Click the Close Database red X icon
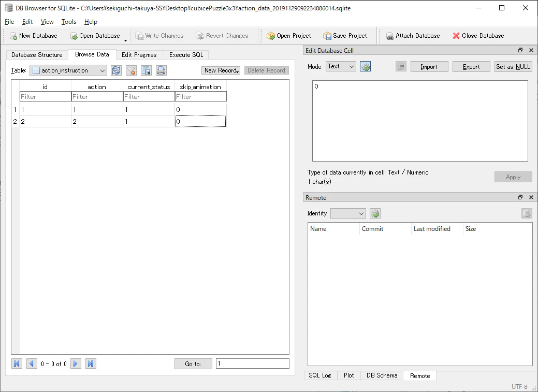This screenshot has height=392, width=538. coord(456,36)
